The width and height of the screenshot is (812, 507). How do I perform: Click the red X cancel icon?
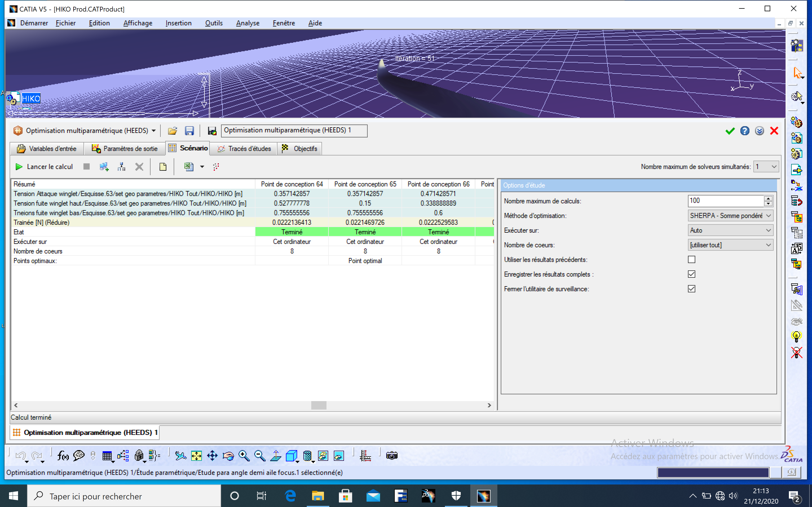pyautogui.click(x=774, y=131)
